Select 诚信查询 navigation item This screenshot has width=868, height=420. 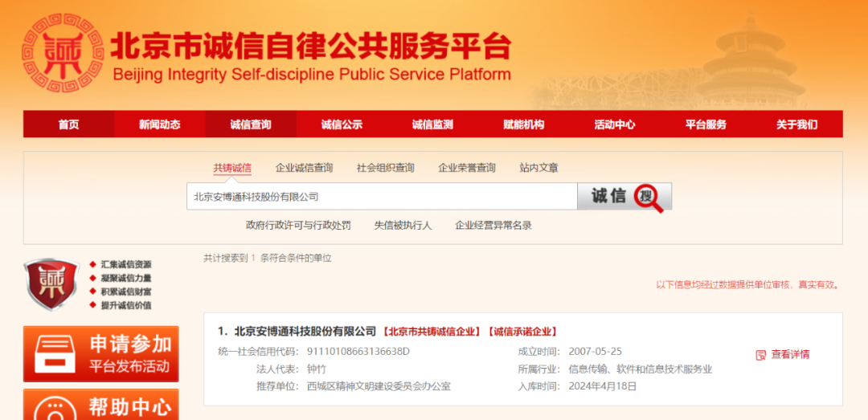tap(251, 124)
